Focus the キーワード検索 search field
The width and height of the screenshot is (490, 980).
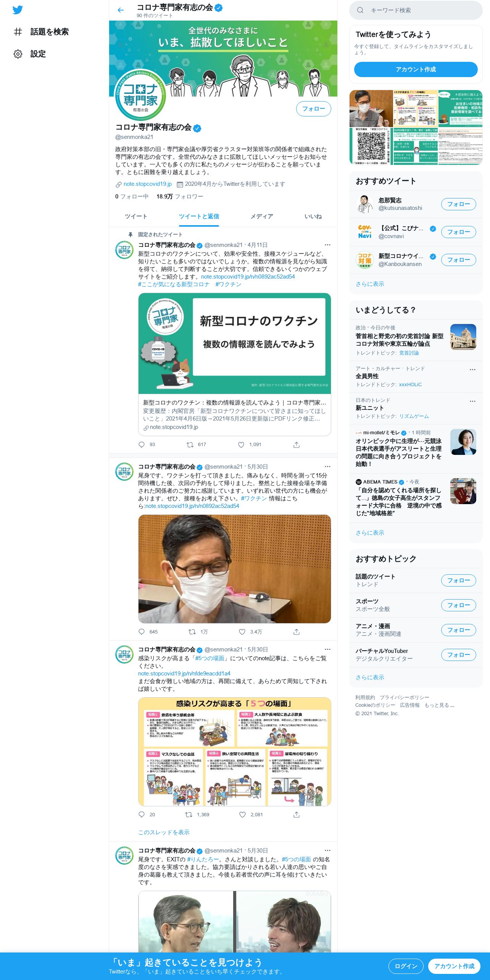point(416,10)
